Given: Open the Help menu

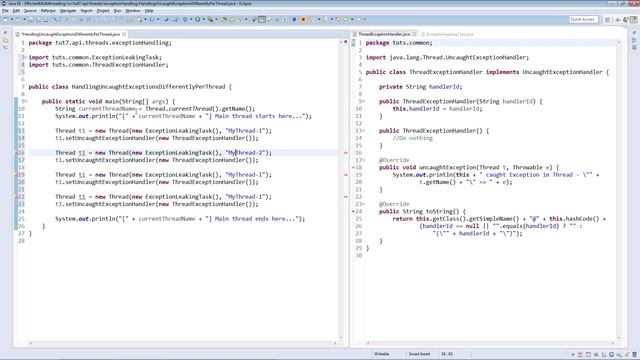Looking at the screenshot, I should [x=149, y=11].
